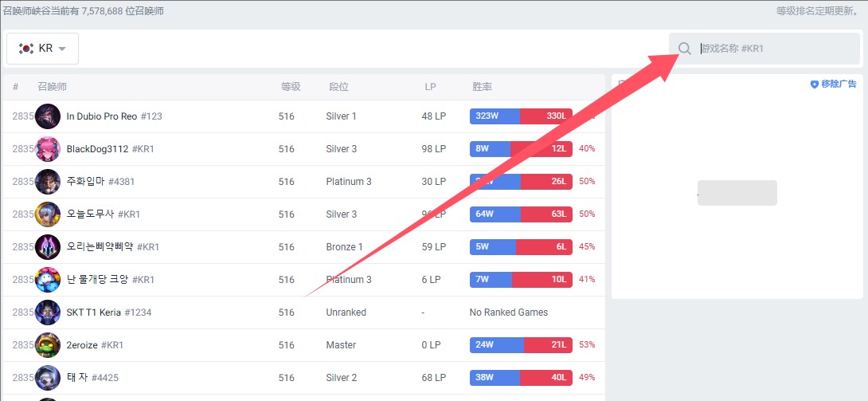Click the South Korea flag icon
The height and width of the screenshot is (401, 868).
(x=26, y=49)
